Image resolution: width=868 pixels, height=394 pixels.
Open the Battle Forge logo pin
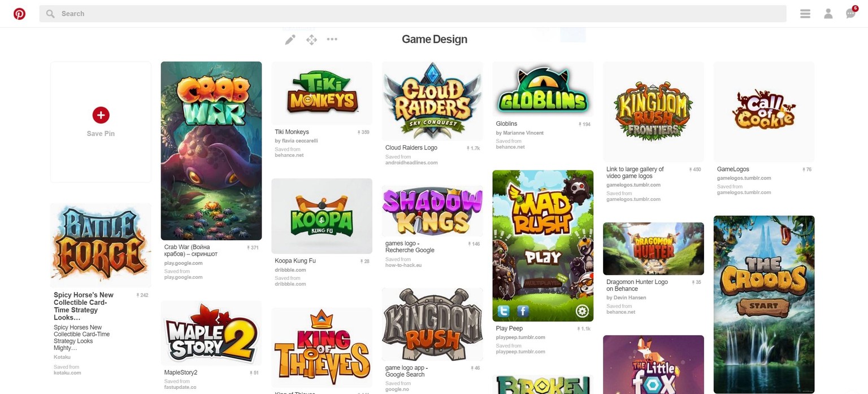[101, 246]
